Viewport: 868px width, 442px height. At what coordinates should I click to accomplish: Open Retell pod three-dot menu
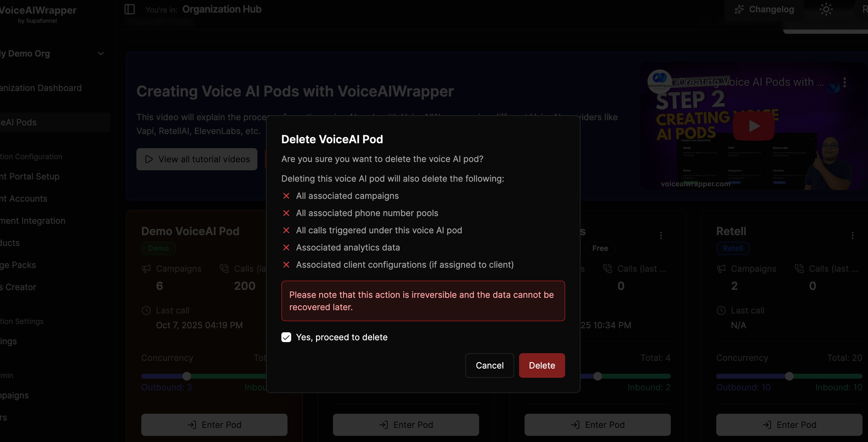click(x=852, y=235)
